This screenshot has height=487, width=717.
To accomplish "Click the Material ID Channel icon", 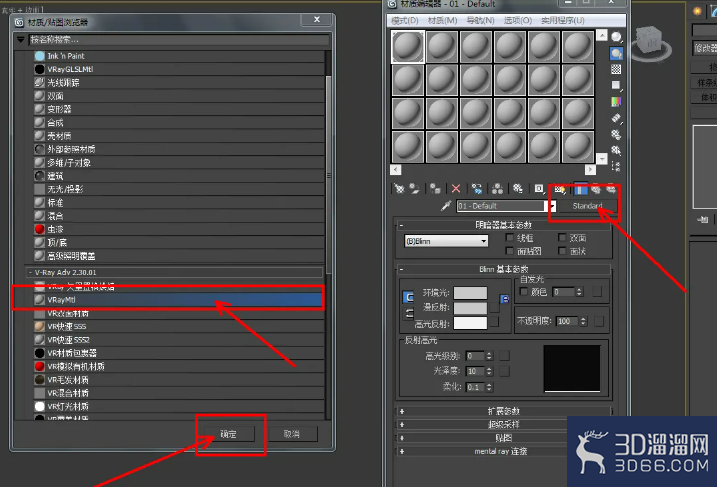I will 539,188.
